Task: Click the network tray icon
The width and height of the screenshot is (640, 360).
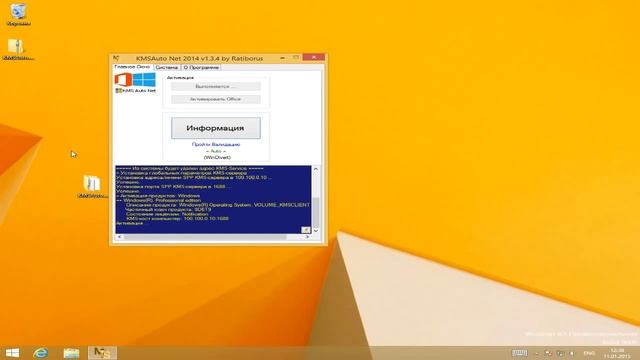Action: coord(560,353)
